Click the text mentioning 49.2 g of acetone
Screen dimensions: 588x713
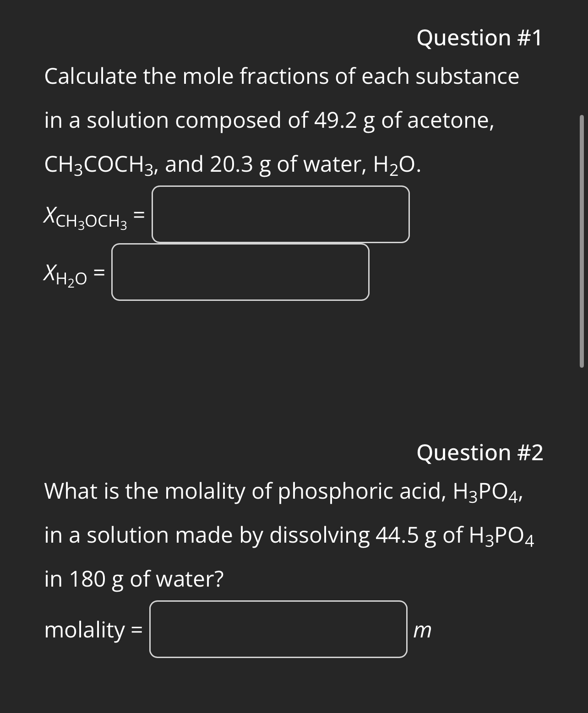click(x=403, y=120)
